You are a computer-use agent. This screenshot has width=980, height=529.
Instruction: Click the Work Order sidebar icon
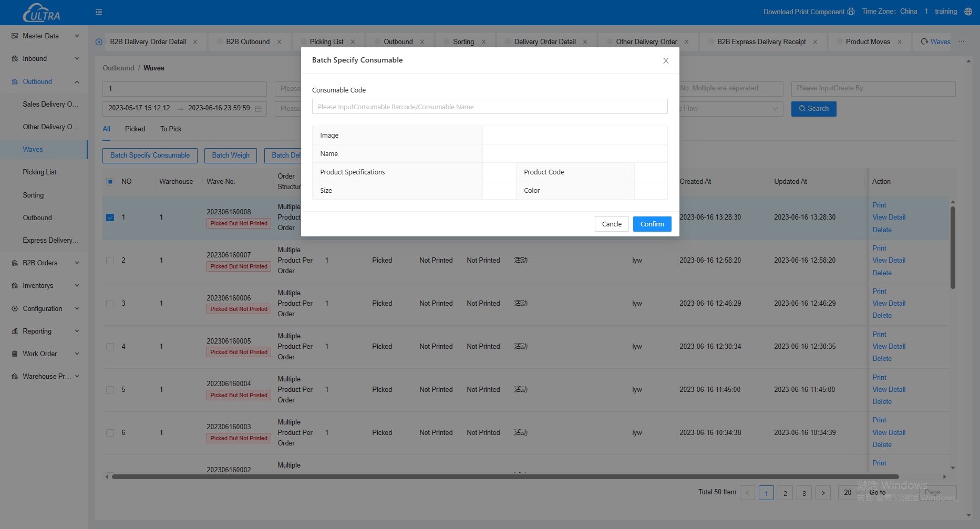coord(15,354)
